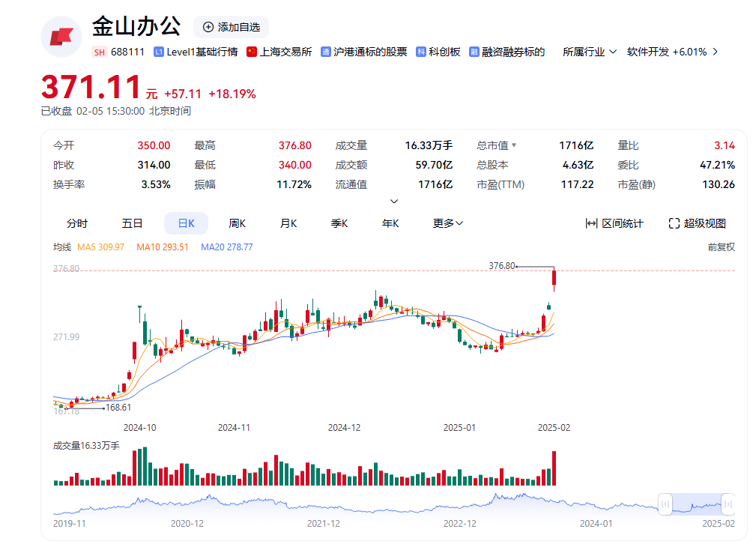Open the 总市值 dropdown triangle

(x=514, y=145)
